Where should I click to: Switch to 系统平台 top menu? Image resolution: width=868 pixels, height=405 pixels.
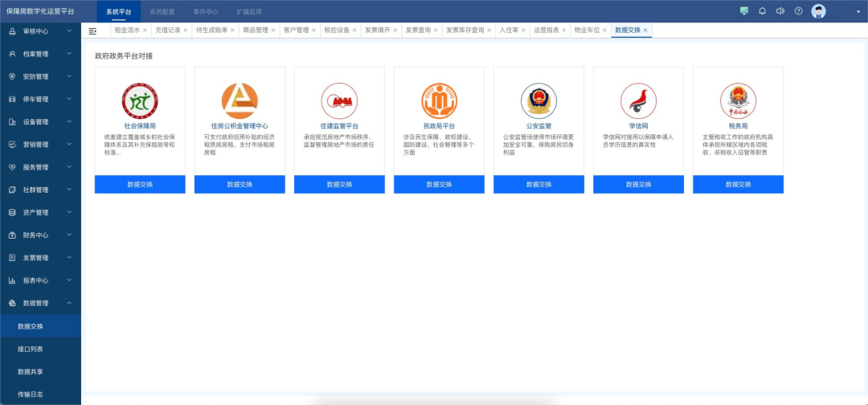[119, 11]
